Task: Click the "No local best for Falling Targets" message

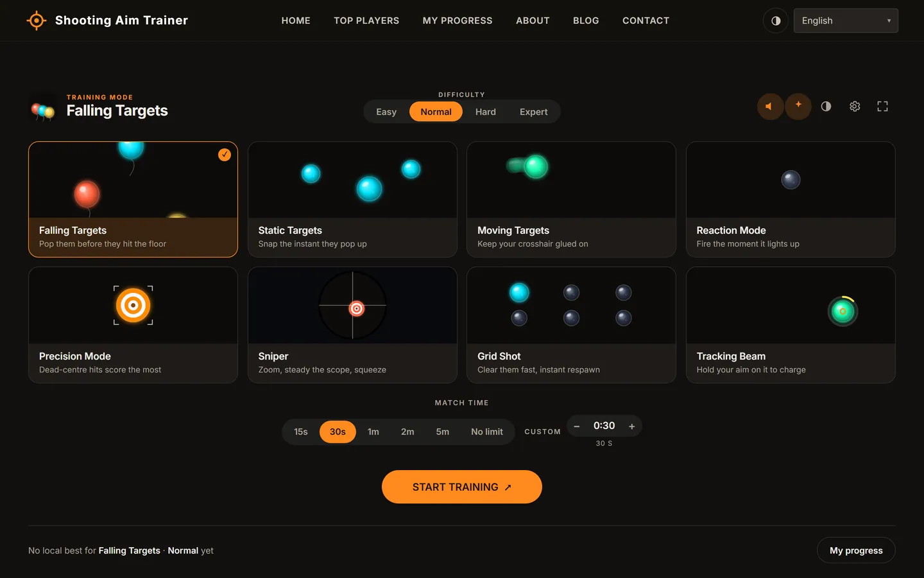Action: tap(121, 550)
